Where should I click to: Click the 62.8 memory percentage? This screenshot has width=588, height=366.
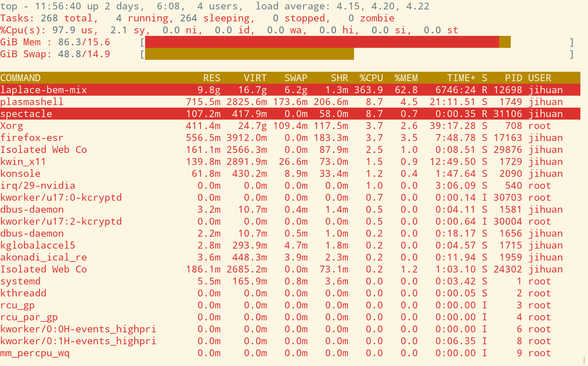(406, 90)
